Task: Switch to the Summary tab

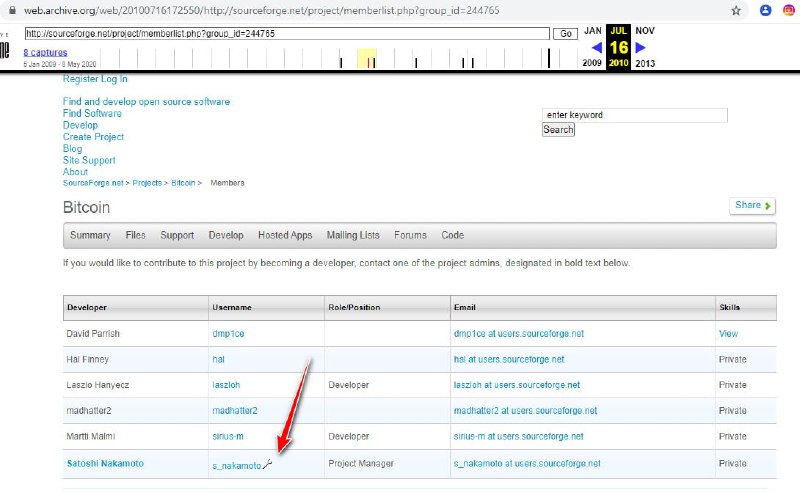Action: (90, 235)
